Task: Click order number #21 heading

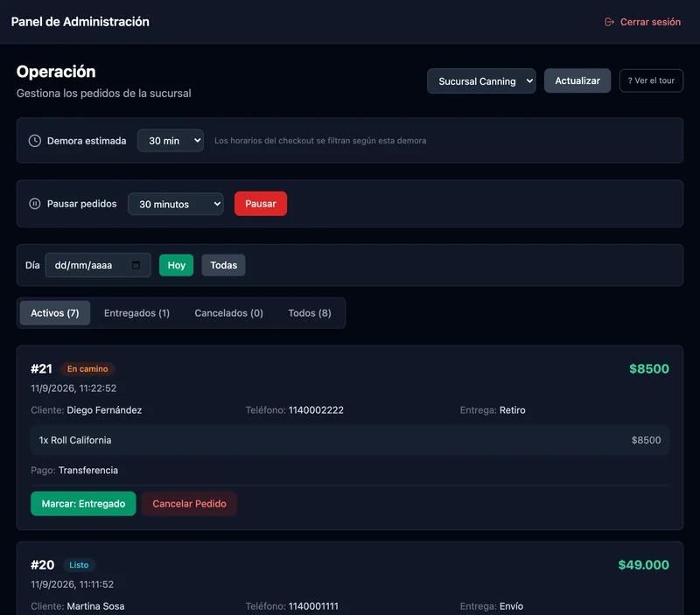Action: pos(41,368)
